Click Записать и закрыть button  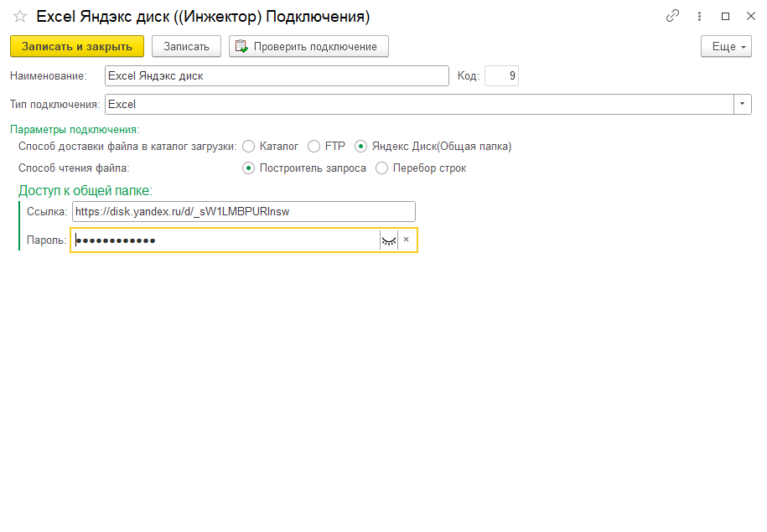point(77,46)
